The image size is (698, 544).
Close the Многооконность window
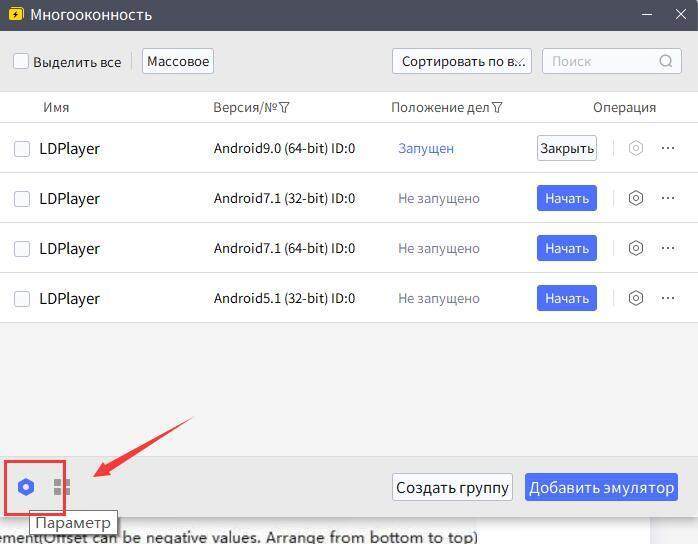681,14
